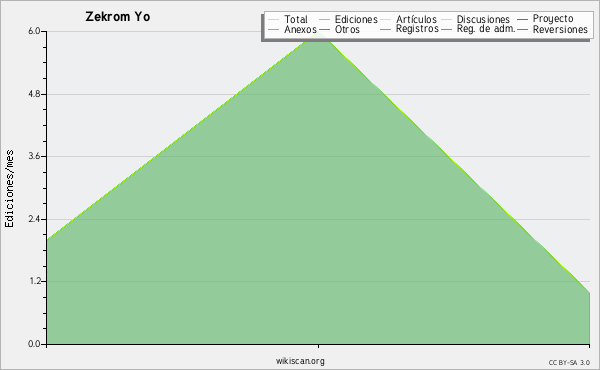This screenshot has width=600, height=370.
Task: Click the Anexos legend entry
Action: pos(292,29)
